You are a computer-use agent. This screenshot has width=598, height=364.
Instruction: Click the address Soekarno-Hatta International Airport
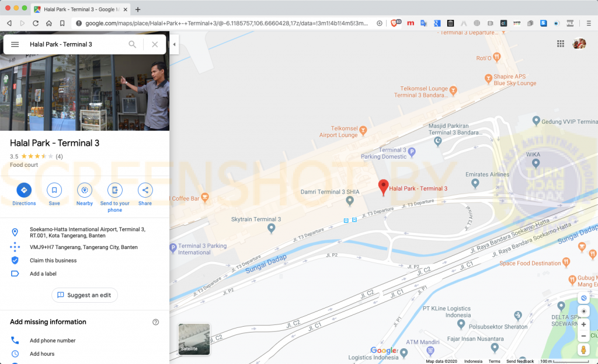click(88, 232)
